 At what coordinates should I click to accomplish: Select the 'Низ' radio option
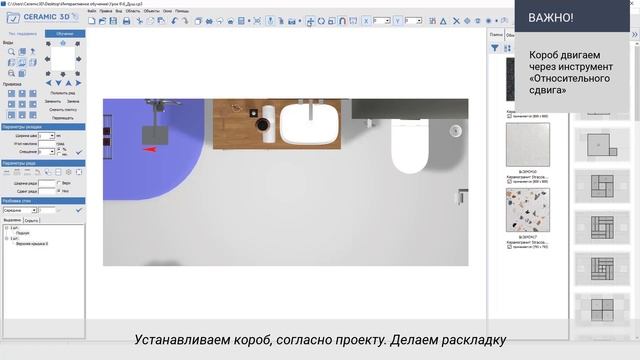point(59,191)
